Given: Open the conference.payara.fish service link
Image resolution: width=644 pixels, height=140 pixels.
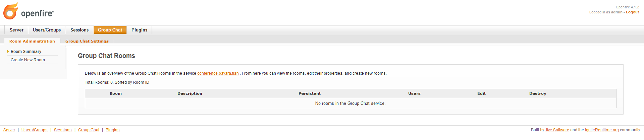Looking at the screenshot, I should [x=218, y=73].
